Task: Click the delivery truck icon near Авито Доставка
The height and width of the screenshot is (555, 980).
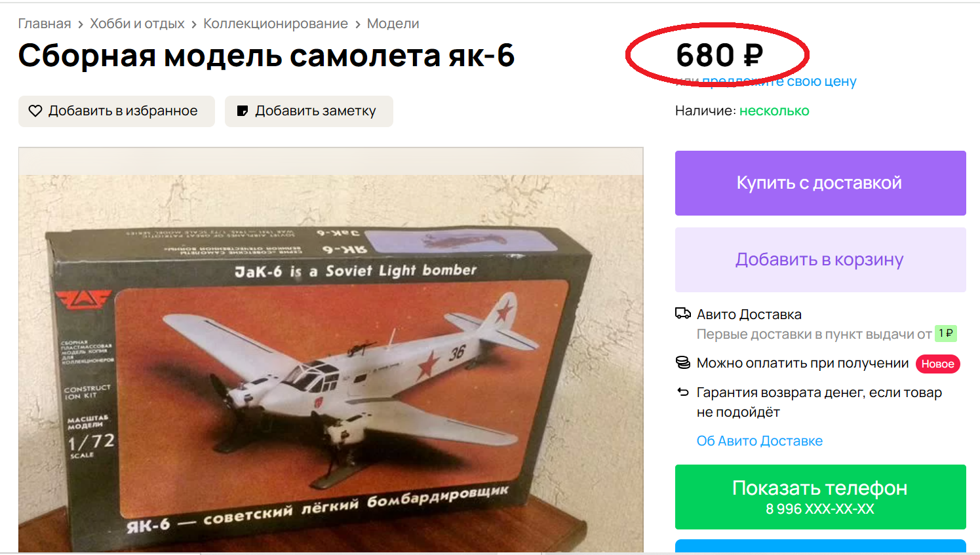Action: 683,314
